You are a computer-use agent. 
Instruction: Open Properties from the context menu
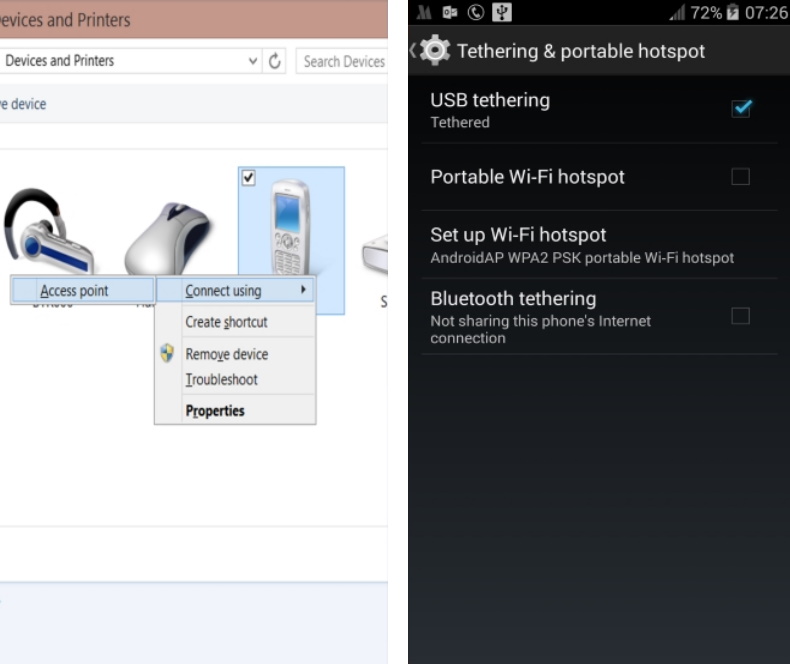coord(215,410)
